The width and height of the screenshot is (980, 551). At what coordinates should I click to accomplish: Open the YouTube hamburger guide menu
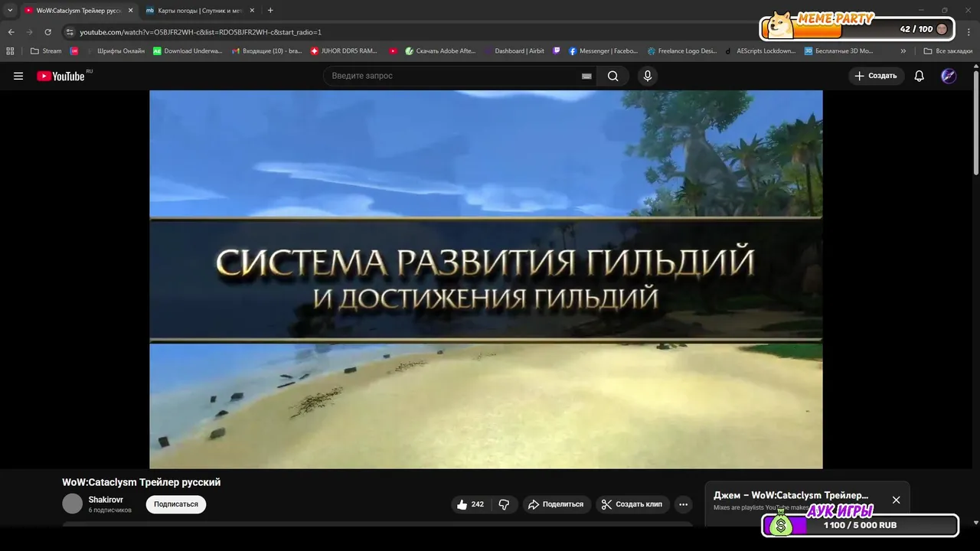tap(18, 76)
